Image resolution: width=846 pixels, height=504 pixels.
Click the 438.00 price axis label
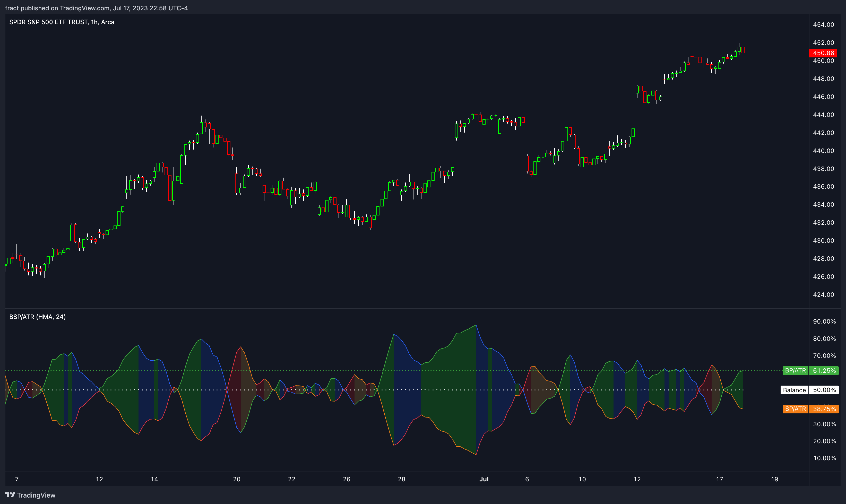823,168
